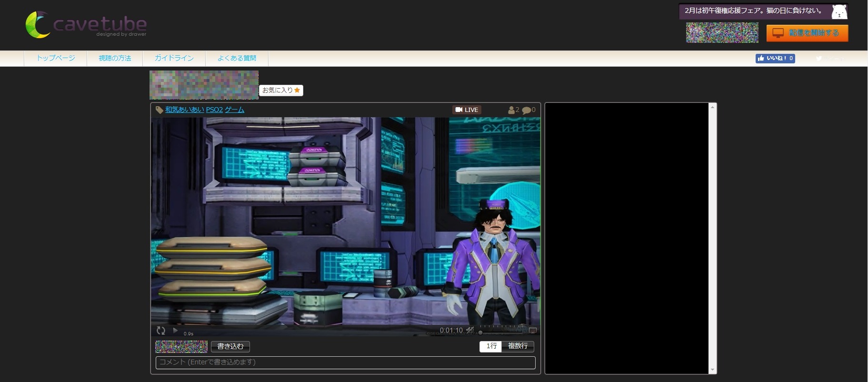Screen dimensions: 868x382
Task: Click the tag icon before stream tags
Action: click(160, 110)
